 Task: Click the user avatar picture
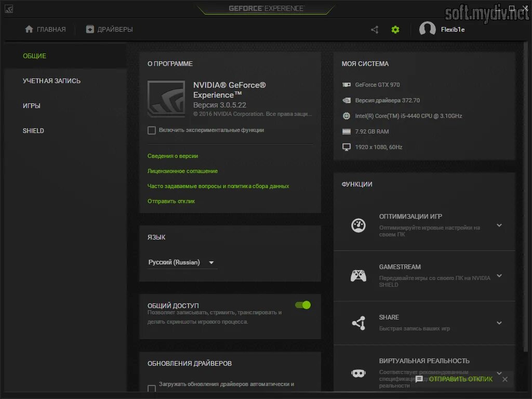coord(427,29)
